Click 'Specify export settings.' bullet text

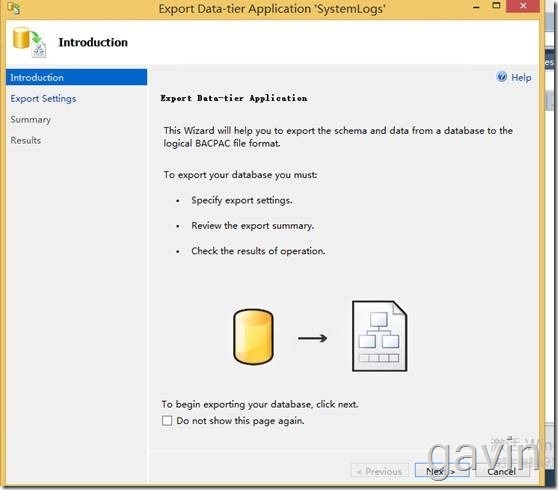[x=242, y=200]
